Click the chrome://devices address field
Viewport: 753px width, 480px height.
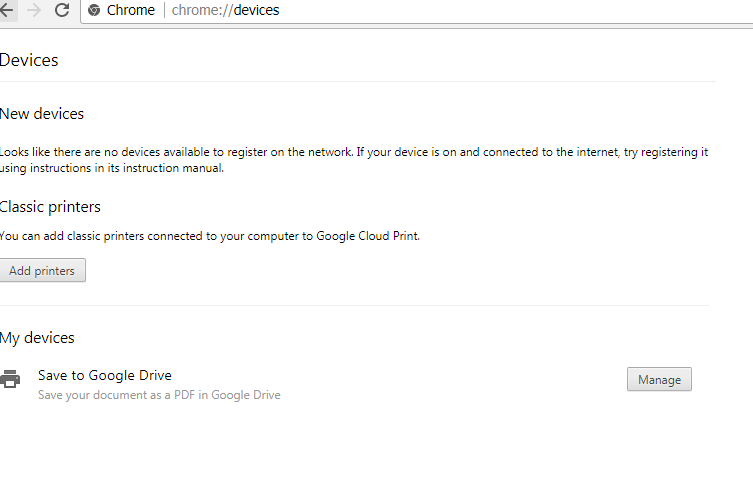point(418,10)
